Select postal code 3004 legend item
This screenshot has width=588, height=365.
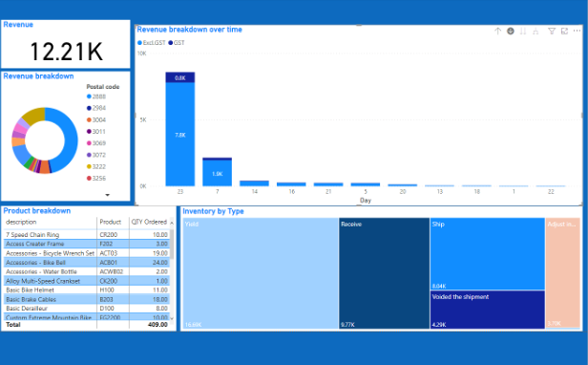(x=96, y=119)
